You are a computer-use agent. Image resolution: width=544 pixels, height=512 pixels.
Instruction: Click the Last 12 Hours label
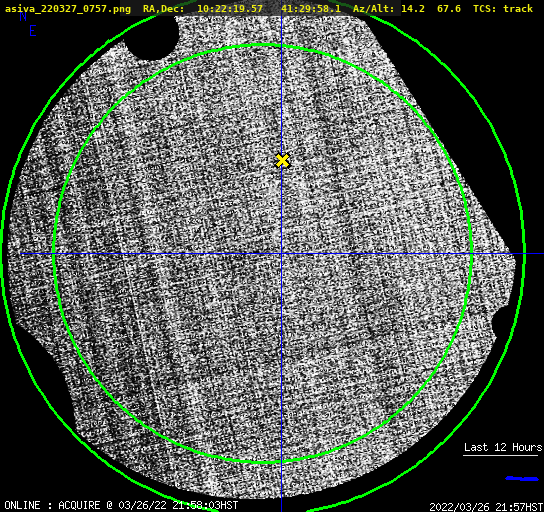click(x=503, y=447)
